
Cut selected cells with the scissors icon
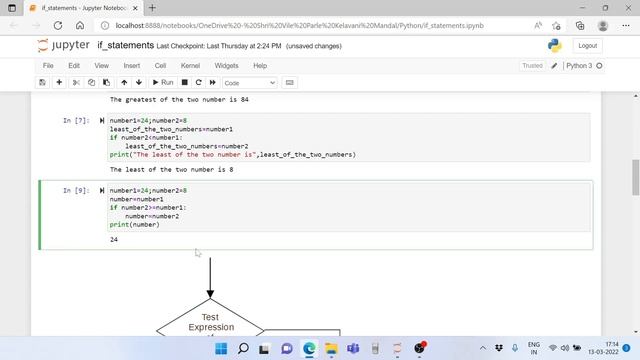click(76, 82)
